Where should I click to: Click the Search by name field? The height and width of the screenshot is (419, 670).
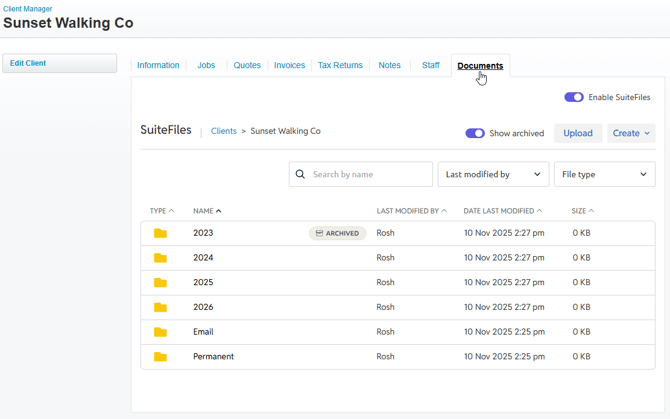point(361,174)
